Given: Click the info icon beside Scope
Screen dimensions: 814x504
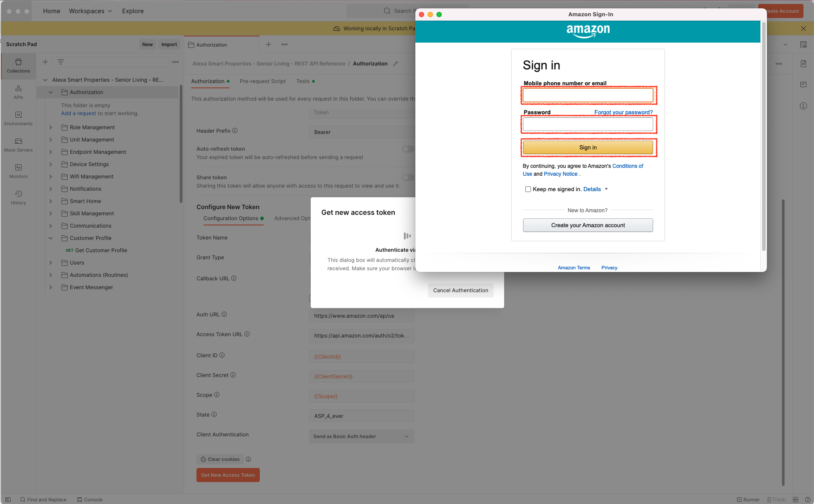Looking at the screenshot, I should tap(217, 395).
